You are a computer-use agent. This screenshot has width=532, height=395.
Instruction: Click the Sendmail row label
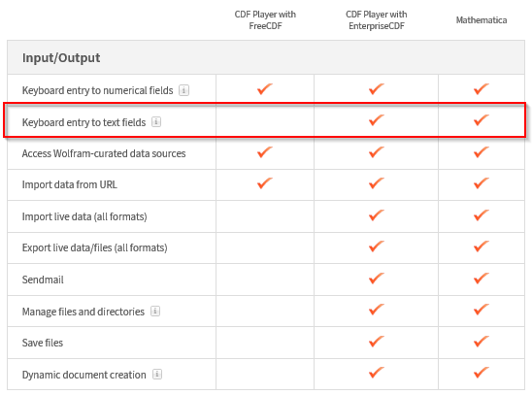tap(43, 280)
